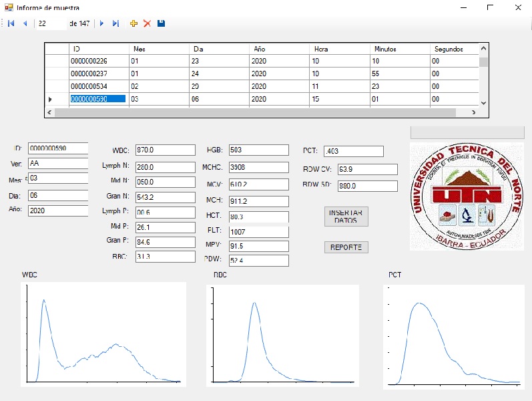
Task: Click the Mes field containing 03
Action: tap(58, 178)
